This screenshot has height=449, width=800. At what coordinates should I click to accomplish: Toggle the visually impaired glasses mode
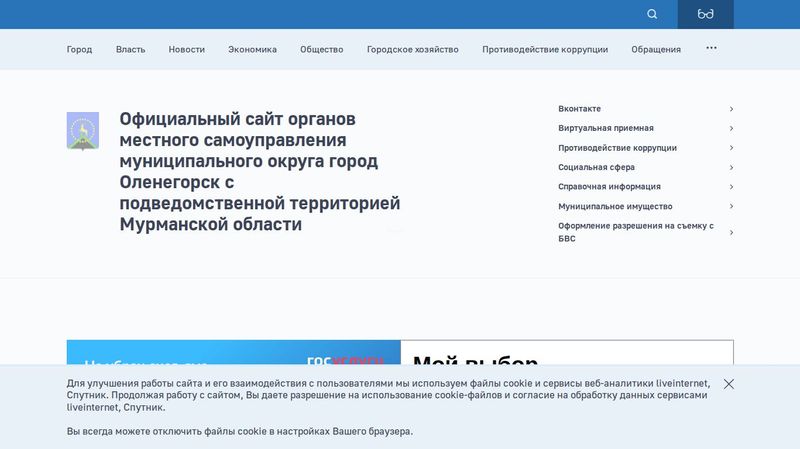(x=706, y=14)
